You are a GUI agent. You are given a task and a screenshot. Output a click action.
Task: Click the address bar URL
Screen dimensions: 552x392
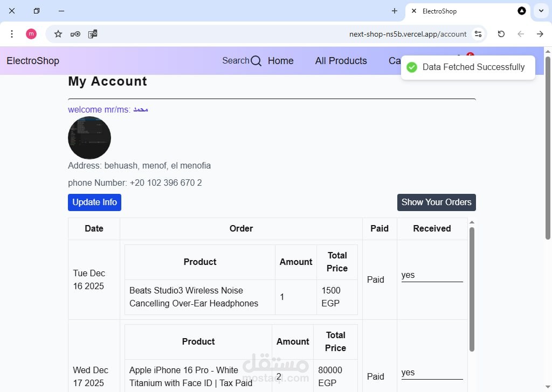(408, 34)
